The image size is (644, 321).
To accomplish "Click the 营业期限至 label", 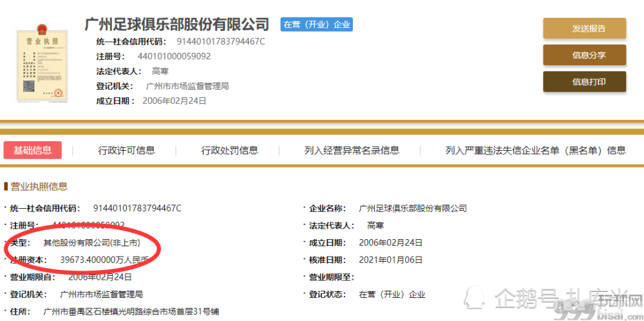I will click(332, 277).
